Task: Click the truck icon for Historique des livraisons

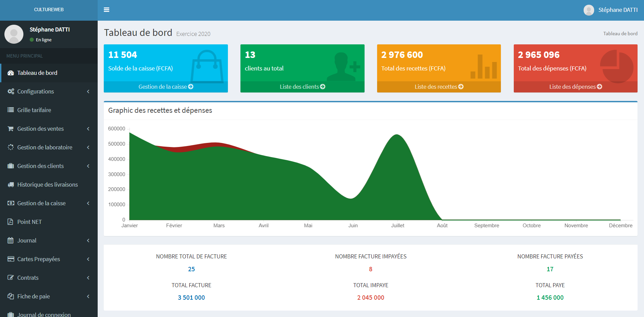Action: click(x=11, y=185)
